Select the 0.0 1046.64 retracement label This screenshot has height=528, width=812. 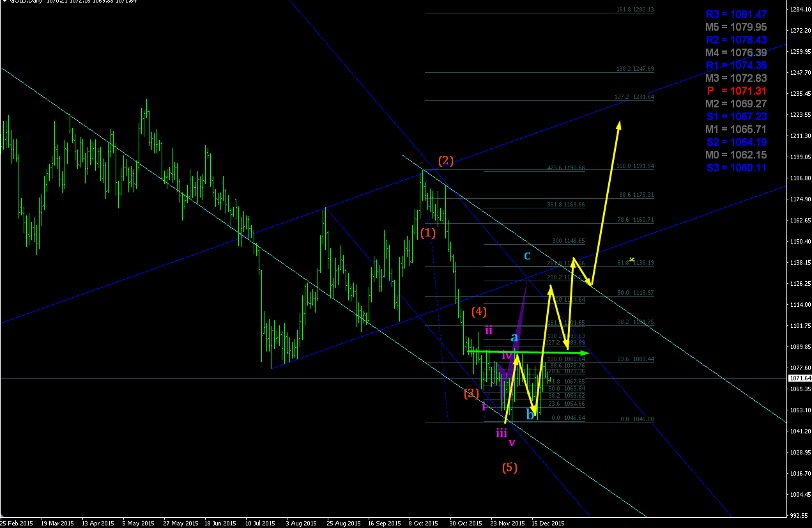click(x=569, y=418)
